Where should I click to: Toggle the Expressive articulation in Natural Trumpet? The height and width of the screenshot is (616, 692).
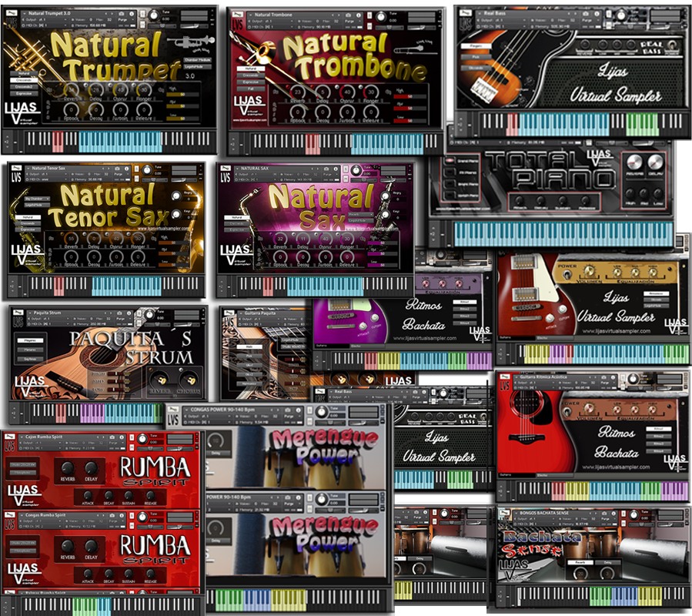click(23, 93)
